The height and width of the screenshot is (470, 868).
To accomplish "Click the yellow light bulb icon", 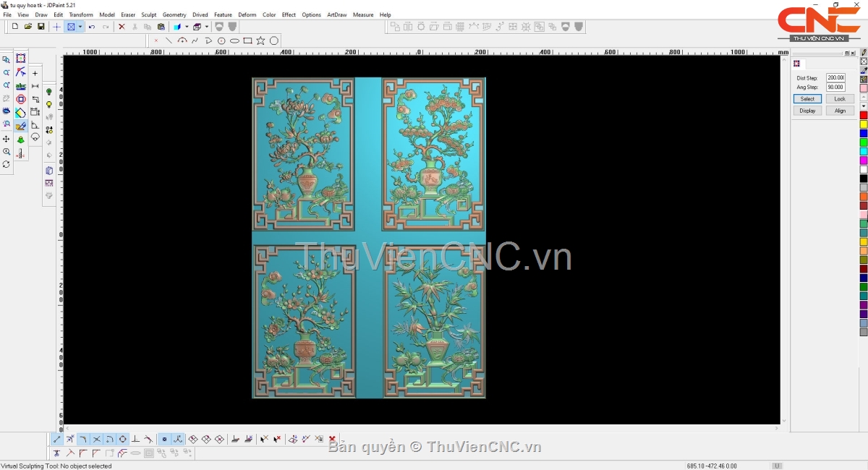I will pyautogui.click(x=49, y=105).
